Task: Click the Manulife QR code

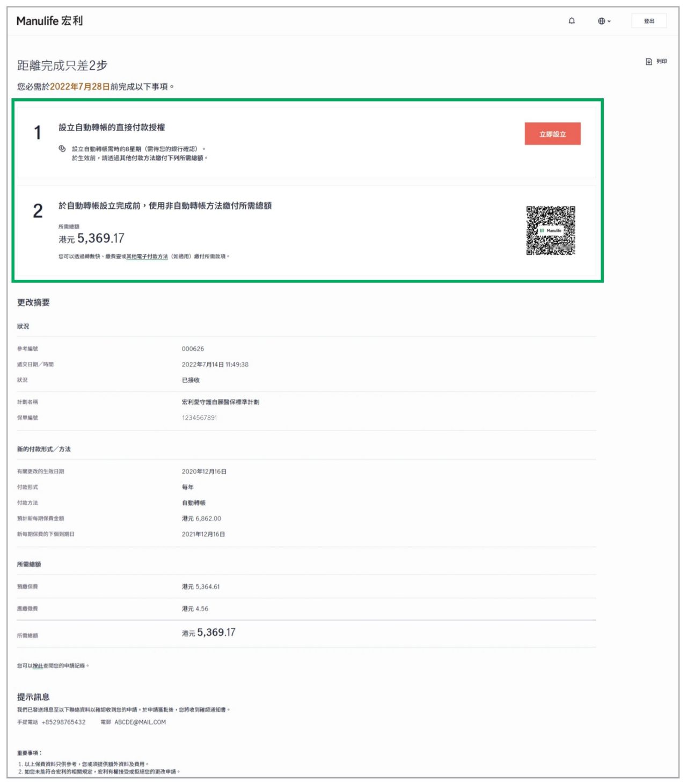Action: click(551, 230)
